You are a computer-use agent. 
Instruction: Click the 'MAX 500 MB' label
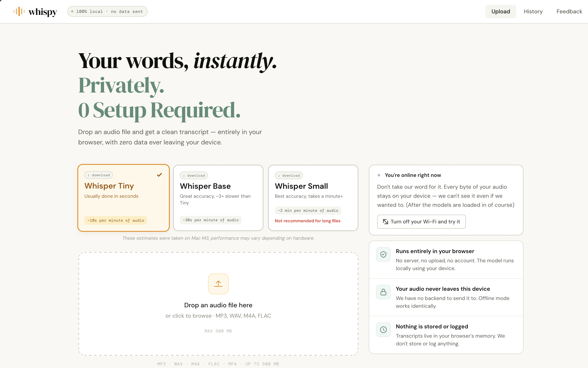[x=218, y=331]
